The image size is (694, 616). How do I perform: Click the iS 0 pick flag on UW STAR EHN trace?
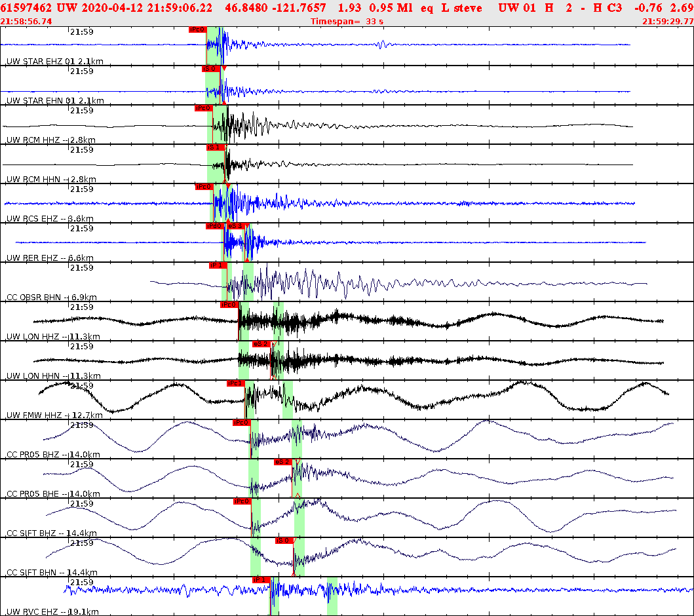pos(209,67)
